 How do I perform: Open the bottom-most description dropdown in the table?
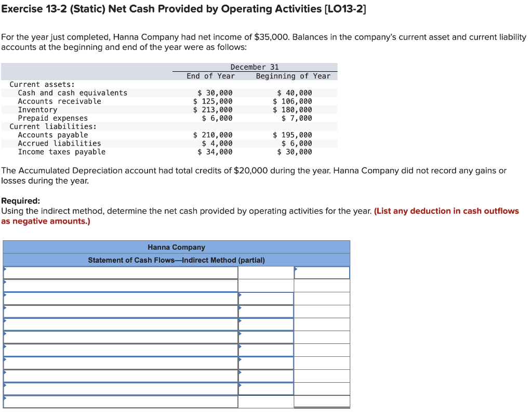119,402
